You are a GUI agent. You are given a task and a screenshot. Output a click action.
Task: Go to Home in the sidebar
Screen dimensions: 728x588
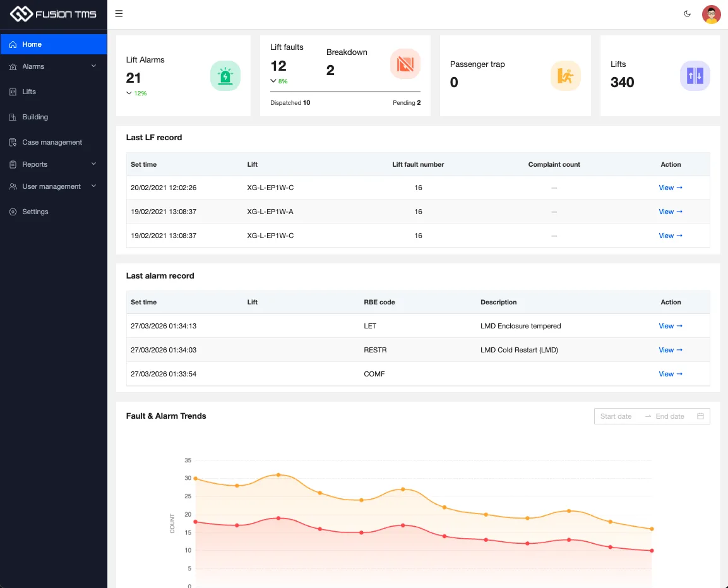coord(54,44)
